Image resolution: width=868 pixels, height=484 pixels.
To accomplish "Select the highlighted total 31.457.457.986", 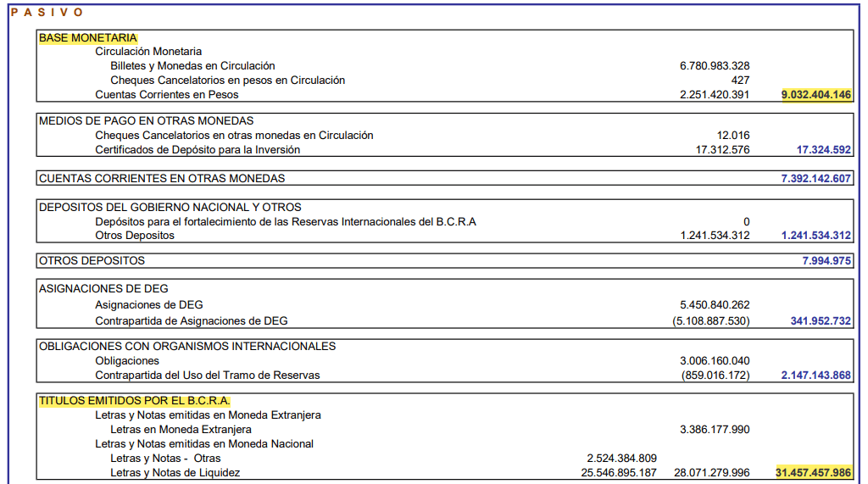I will tap(813, 473).
